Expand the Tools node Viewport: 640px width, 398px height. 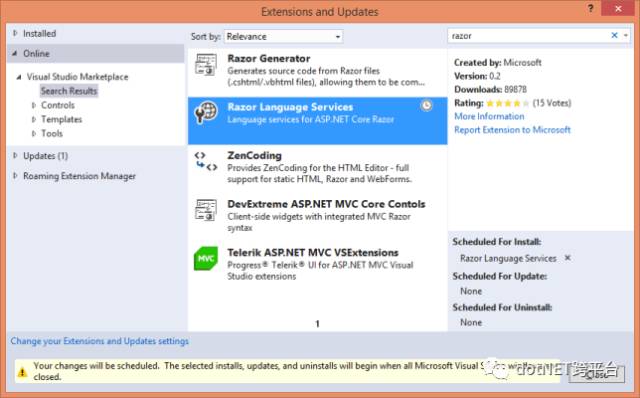(34, 133)
